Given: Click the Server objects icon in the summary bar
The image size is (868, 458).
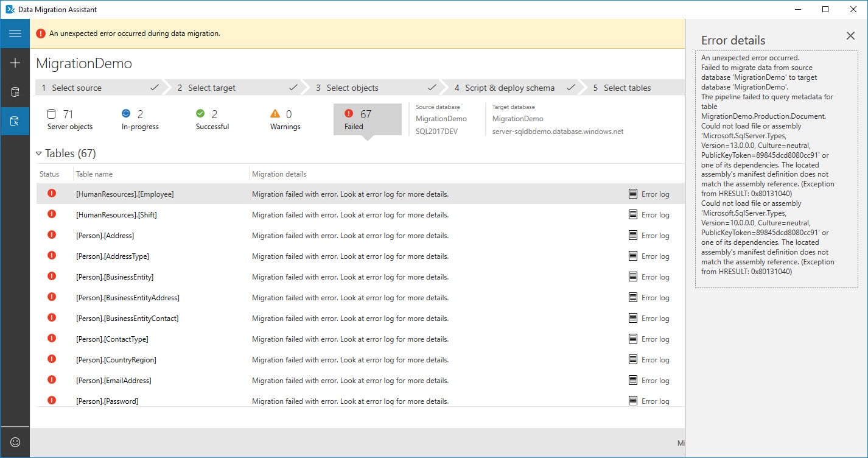Looking at the screenshot, I should [x=52, y=114].
